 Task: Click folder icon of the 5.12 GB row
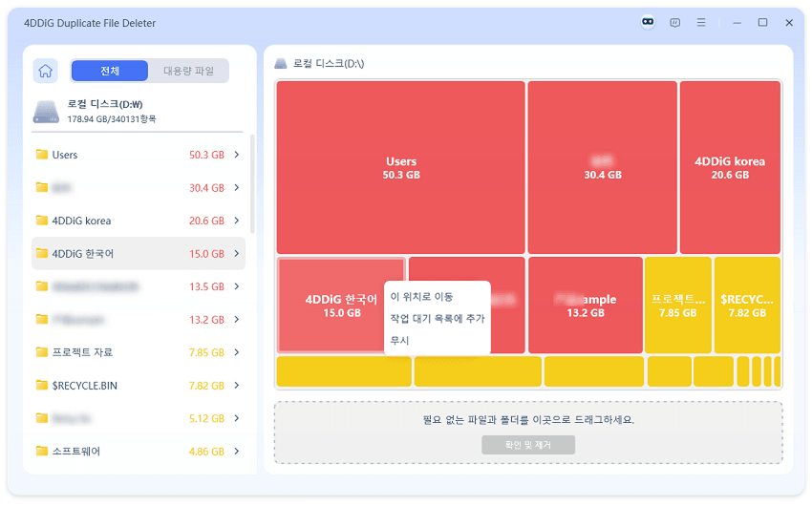(x=41, y=418)
